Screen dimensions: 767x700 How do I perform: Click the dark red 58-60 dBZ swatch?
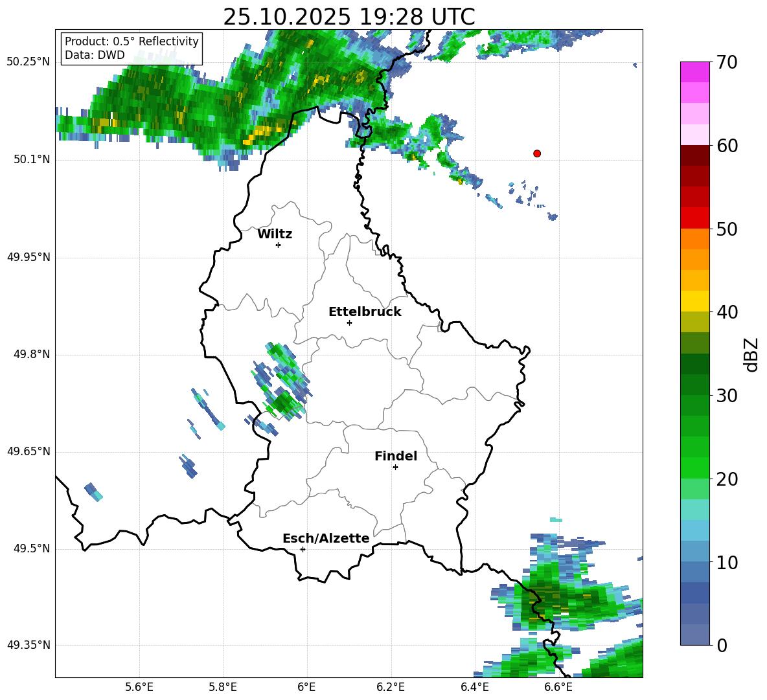click(x=694, y=155)
